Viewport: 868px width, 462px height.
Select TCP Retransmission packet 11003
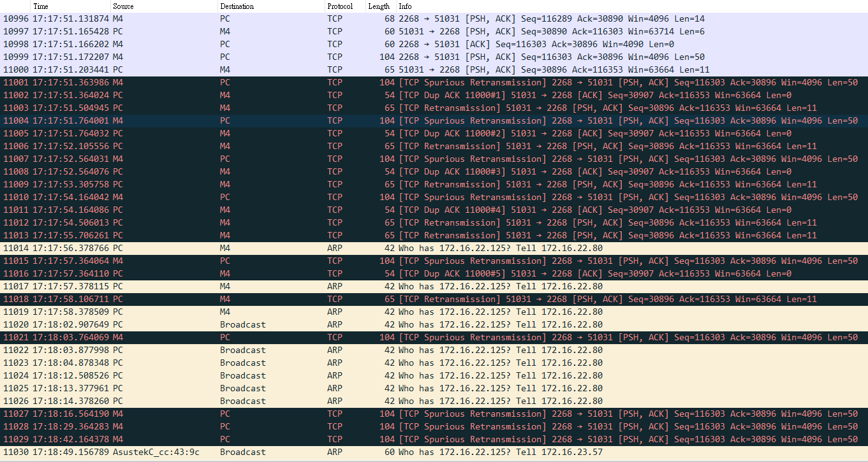coord(434,108)
